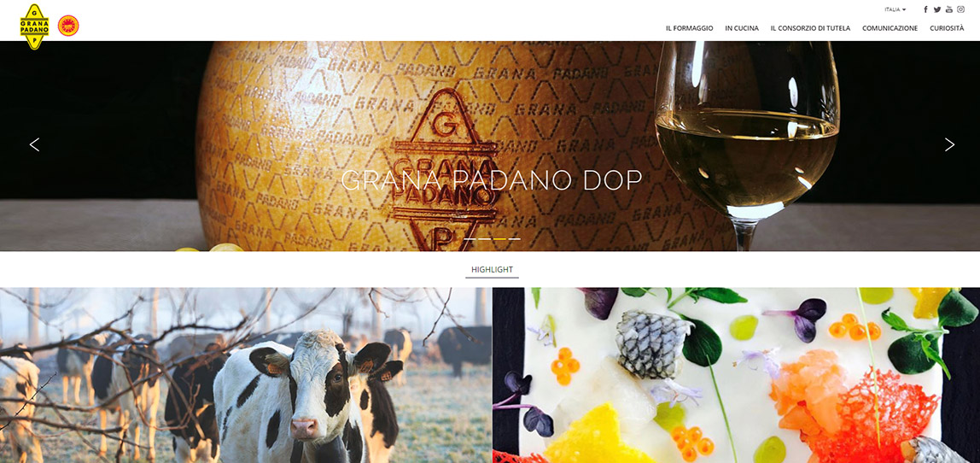Open Il Consorzio di Tutela menu

point(810,28)
